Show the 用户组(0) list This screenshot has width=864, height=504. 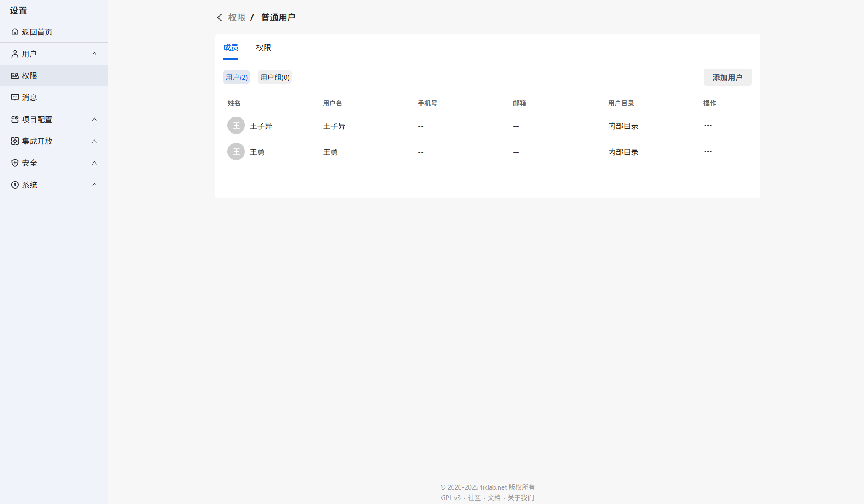pyautogui.click(x=275, y=77)
